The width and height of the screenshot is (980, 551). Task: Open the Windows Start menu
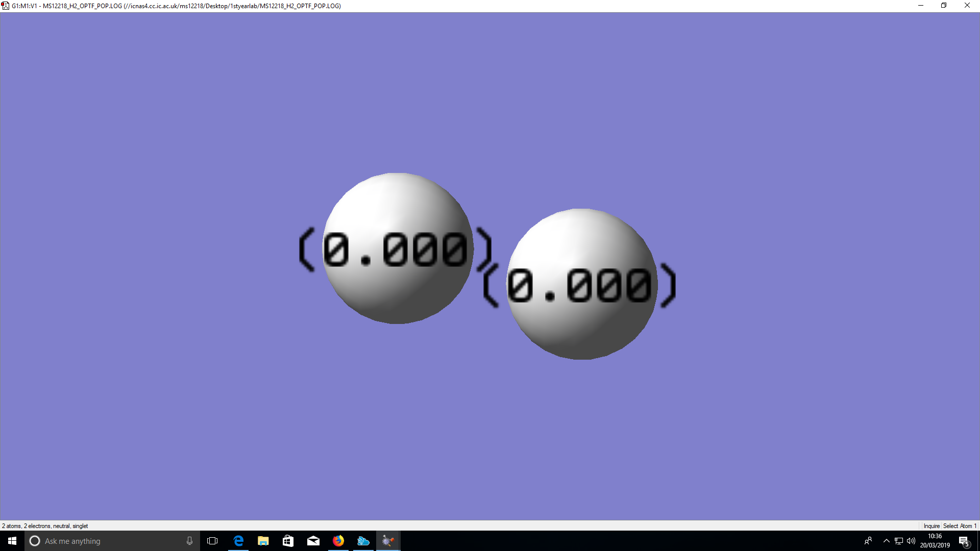click(12, 541)
